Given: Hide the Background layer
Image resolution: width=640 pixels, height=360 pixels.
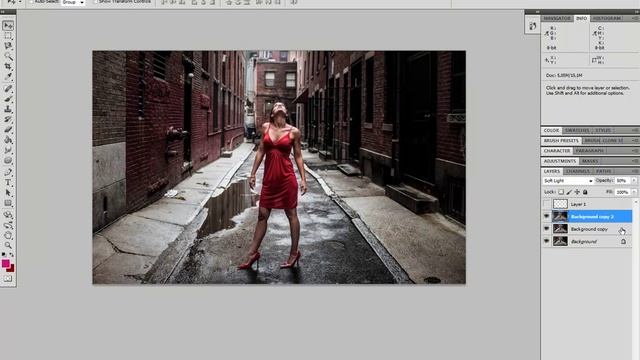Looking at the screenshot, I should coord(547,242).
